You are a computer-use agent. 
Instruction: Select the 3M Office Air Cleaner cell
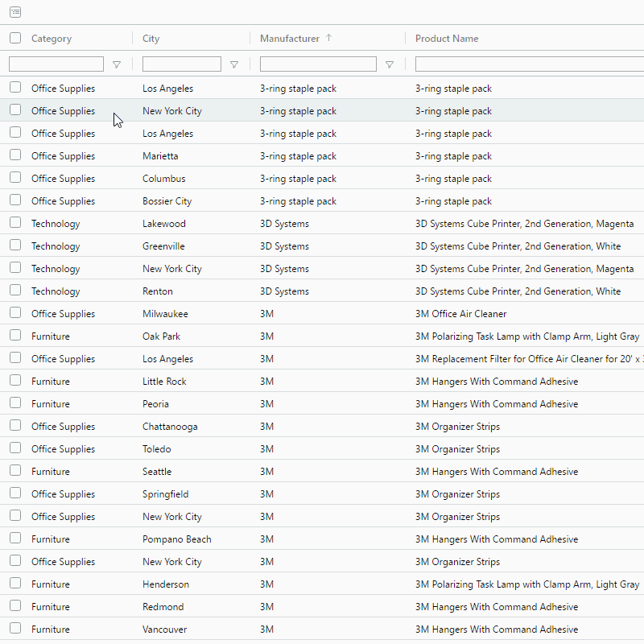click(x=460, y=314)
